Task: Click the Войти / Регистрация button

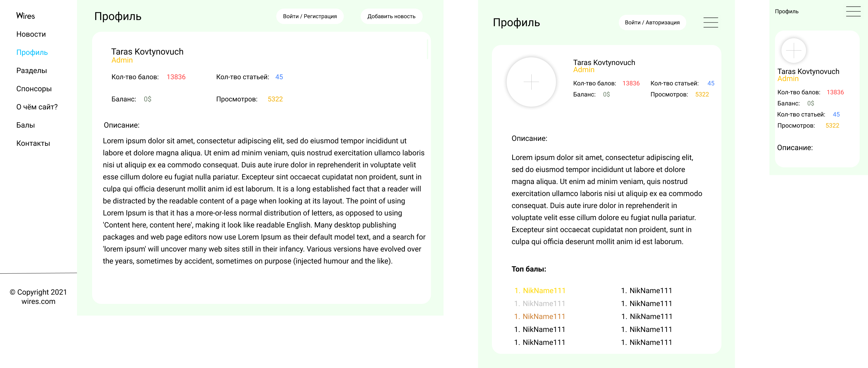Action: pos(310,16)
